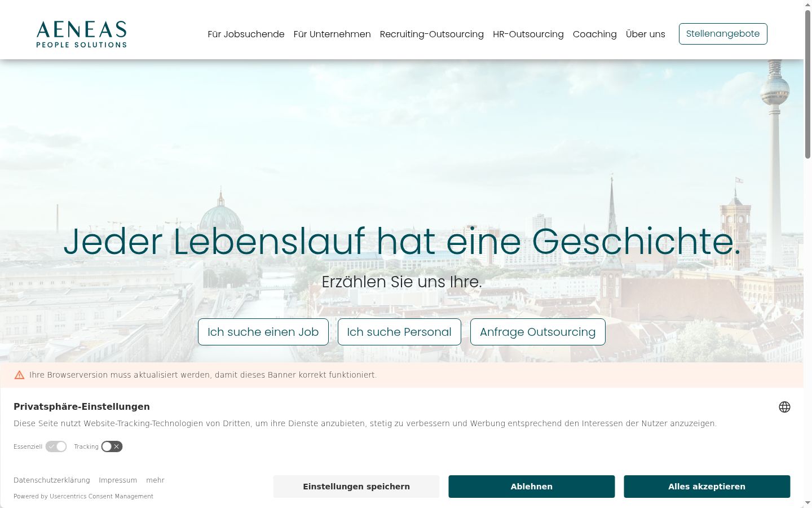Click the mehr link in privacy banner
The height and width of the screenshot is (508, 812).
pos(155,480)
